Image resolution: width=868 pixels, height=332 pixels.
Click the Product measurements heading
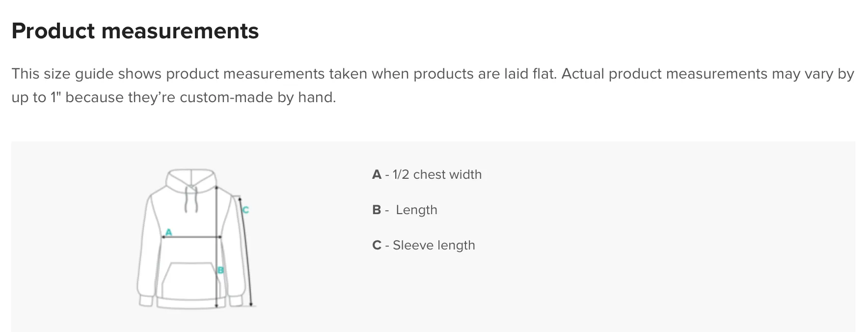pyautogui.click(x=135, y=31)
